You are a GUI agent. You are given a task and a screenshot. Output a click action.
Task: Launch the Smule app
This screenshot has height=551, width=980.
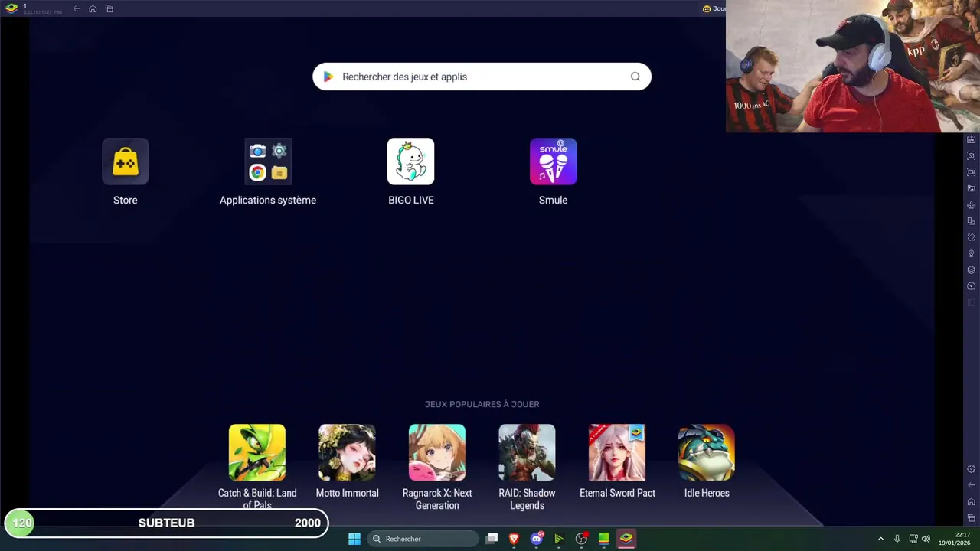(554, 161)
